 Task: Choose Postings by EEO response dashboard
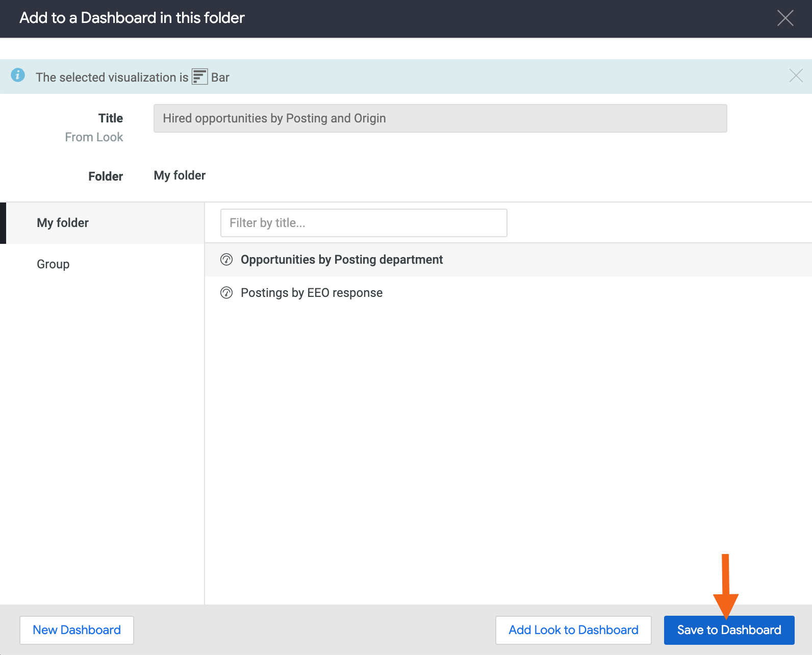tap(311, 293)
